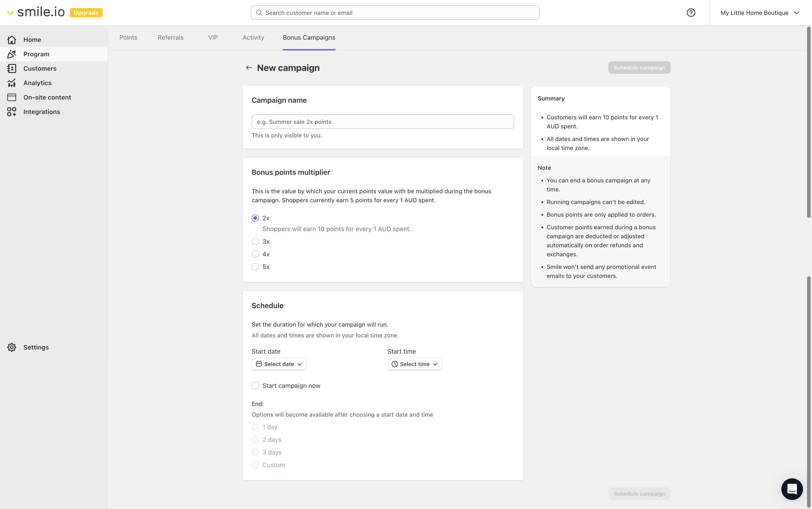812x509 pixels.
Task: Expand the Start time dropdown
Action: pyautogui.click(x=414, y=364)
